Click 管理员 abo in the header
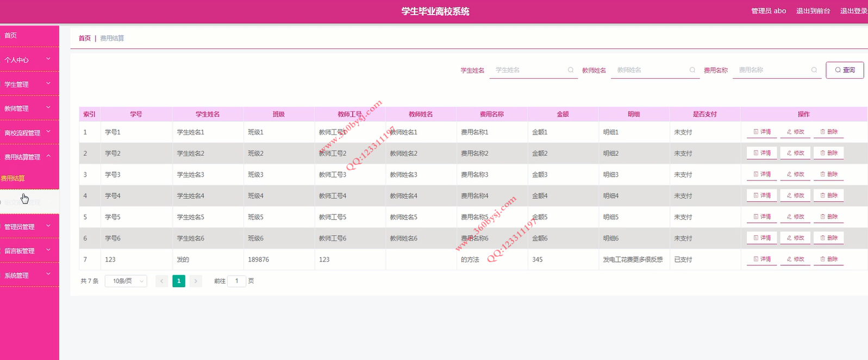Screen dimensions: 868x360 pyautogui.click(x=769, y=11)
